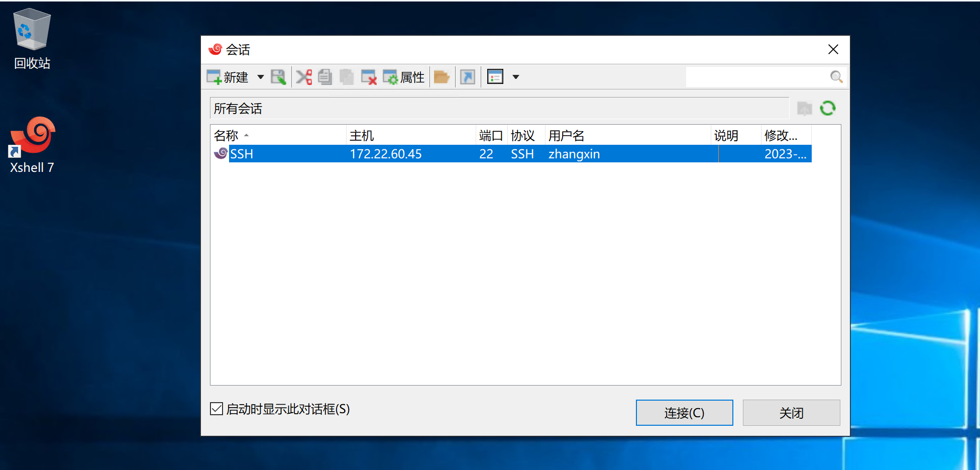Cut the selected session with scissors icon

[x=304, y=77]
